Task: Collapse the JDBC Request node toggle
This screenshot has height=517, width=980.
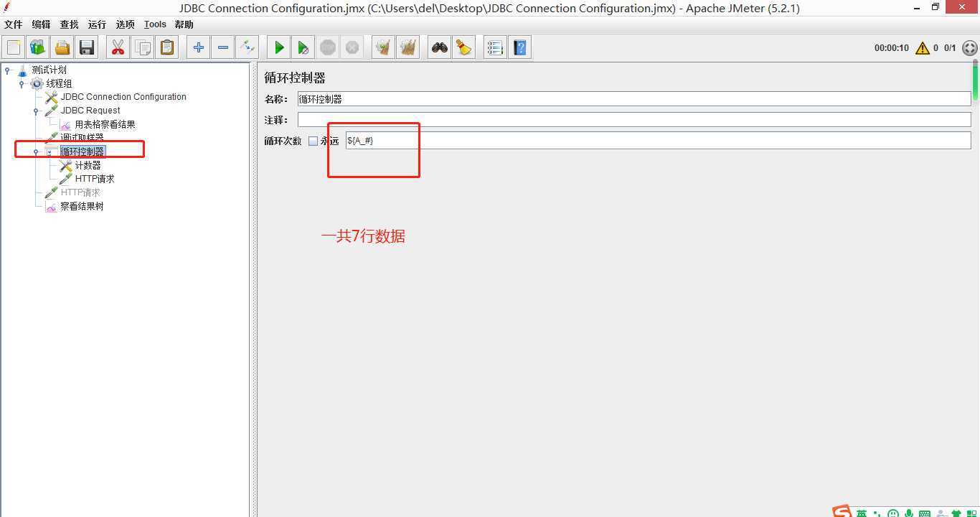Action: (36, 111)
